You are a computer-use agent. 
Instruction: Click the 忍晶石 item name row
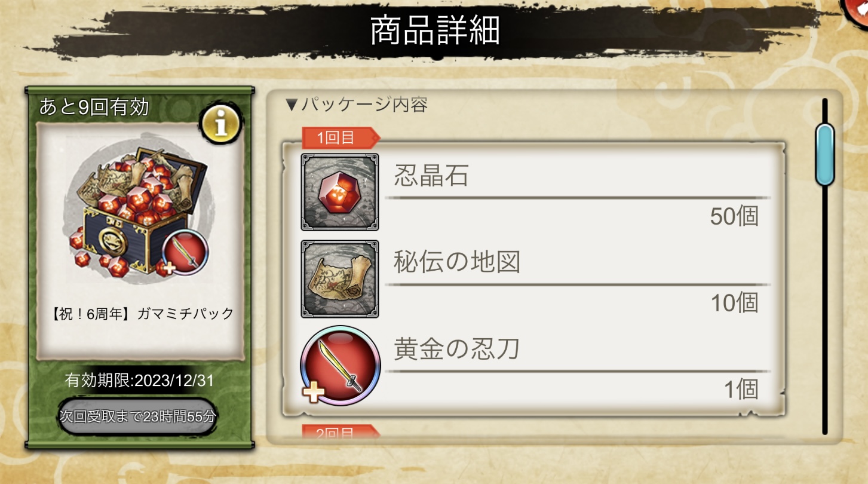pyautogui.click(x=578, y=176)
